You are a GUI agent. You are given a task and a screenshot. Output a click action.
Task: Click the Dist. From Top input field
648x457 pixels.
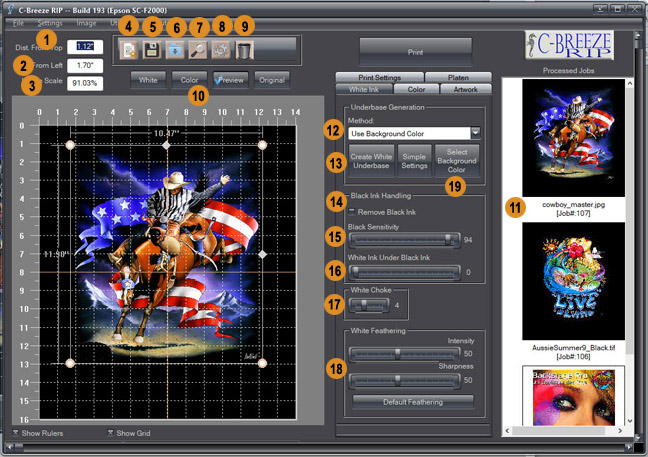pyautogui.click(x=85, y=47)
